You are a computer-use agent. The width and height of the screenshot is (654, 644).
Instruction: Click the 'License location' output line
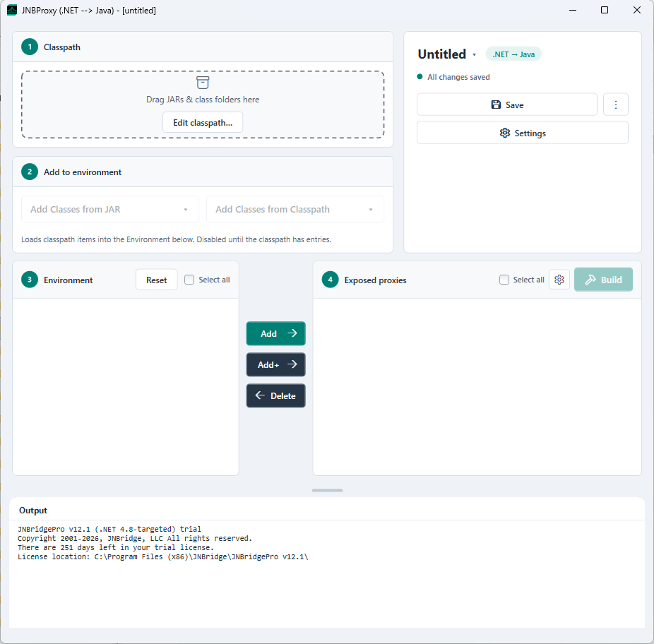click(162, 556)
